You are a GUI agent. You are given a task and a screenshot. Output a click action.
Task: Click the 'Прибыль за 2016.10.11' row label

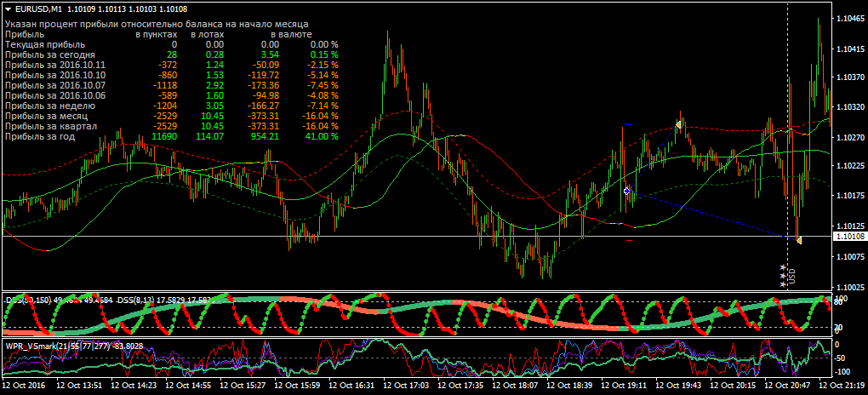pos(55,65)
